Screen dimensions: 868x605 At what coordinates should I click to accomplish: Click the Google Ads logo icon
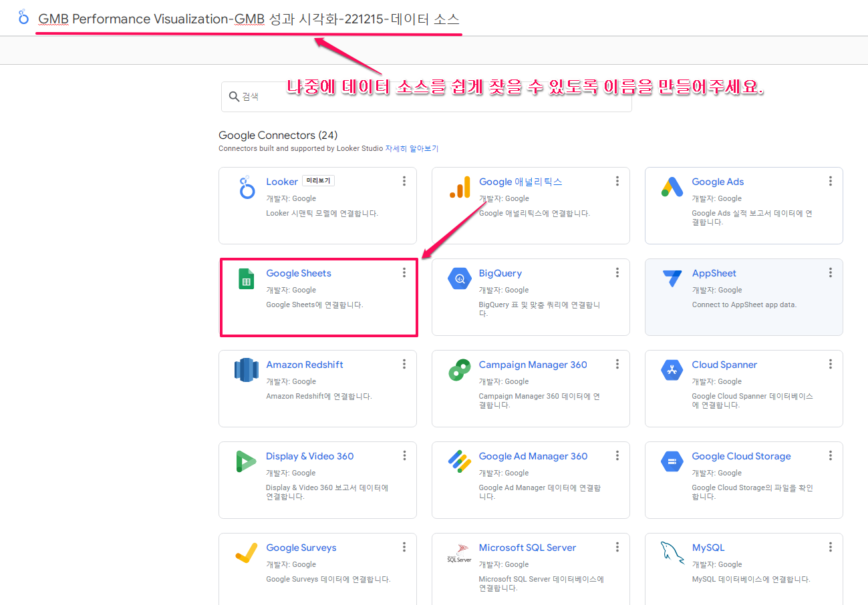coord(672,188)
